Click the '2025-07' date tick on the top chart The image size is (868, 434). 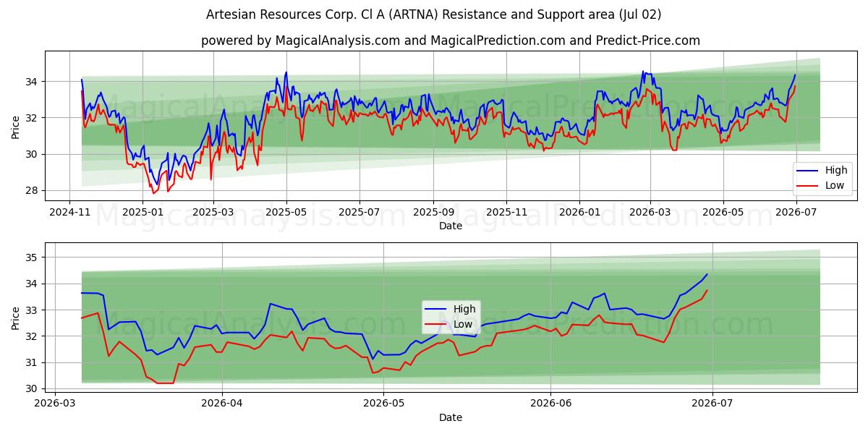click(x=359, y=212)
